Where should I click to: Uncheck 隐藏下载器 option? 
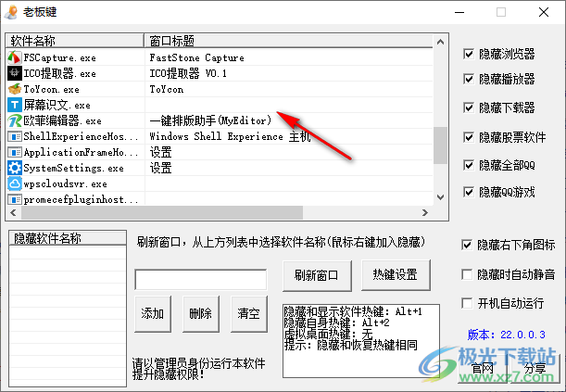point(468,107)
